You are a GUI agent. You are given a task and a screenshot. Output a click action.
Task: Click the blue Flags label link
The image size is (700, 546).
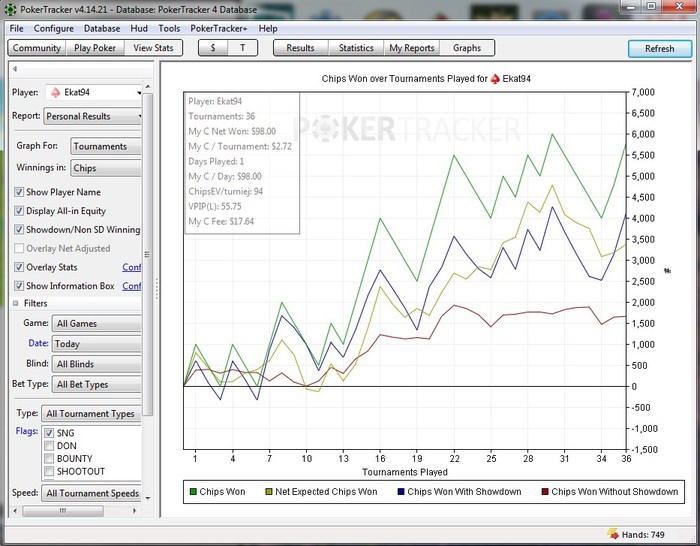(x=27, y=431)
